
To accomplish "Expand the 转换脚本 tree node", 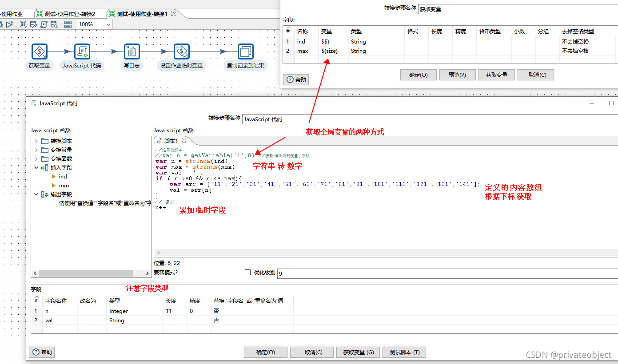I will 36,141.
